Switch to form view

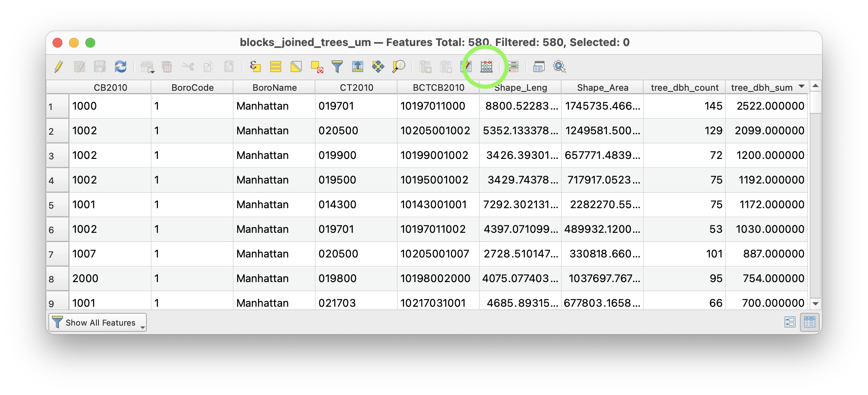[x=790, y=322]
